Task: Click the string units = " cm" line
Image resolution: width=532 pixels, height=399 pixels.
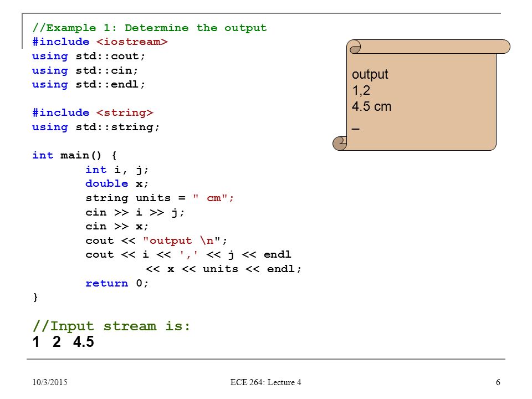Action: coord(160,198)
